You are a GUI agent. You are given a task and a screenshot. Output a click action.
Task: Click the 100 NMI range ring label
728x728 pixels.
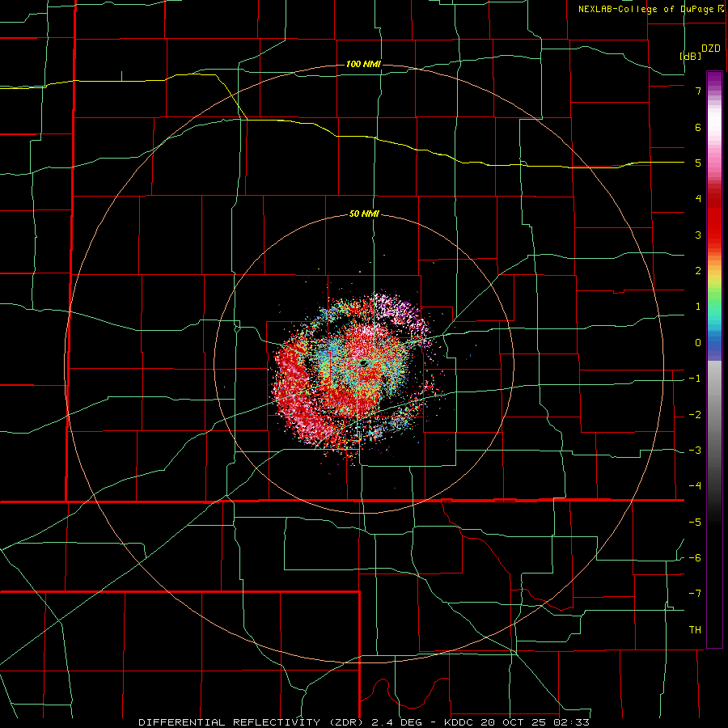363,64
